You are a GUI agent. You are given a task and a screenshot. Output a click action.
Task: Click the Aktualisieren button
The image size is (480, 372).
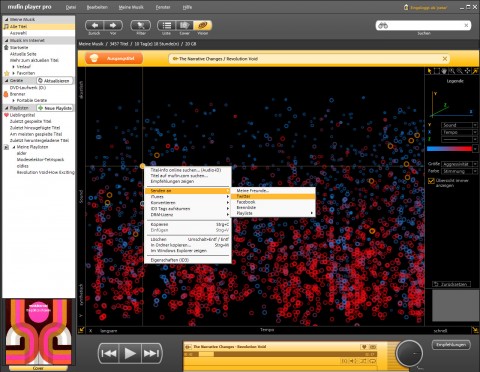(x=55, y=81)
